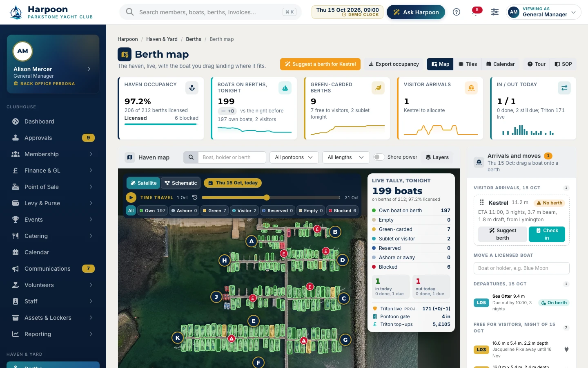Open the All pontoons dropdown
The height and width of the screenshot is (368, 588).
pos(294,157)
